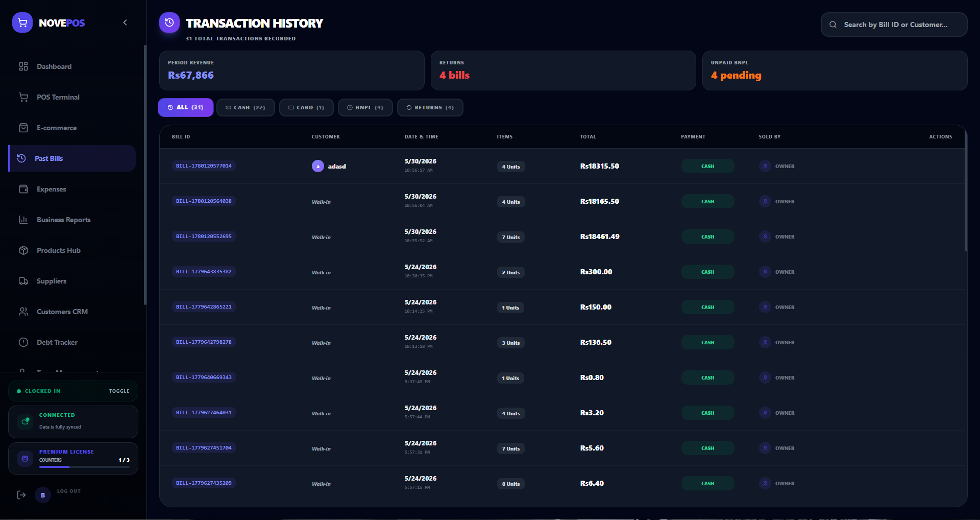Click the Business Reports chart icon
The height and width of the screenshot is (520, 980).
click(x=23, y=220)
